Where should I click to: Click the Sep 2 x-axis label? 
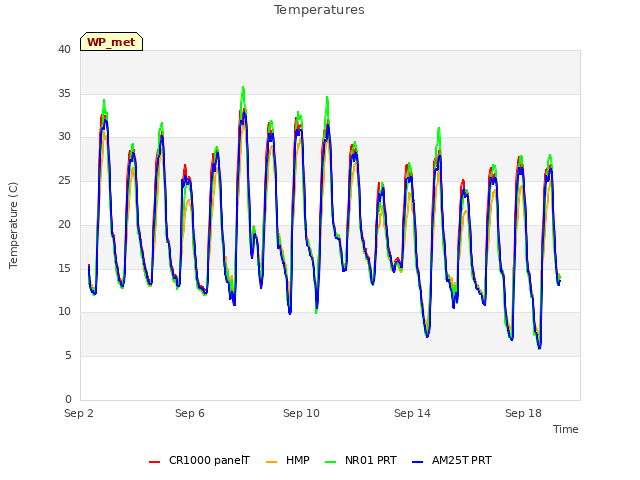pos(79,413)
